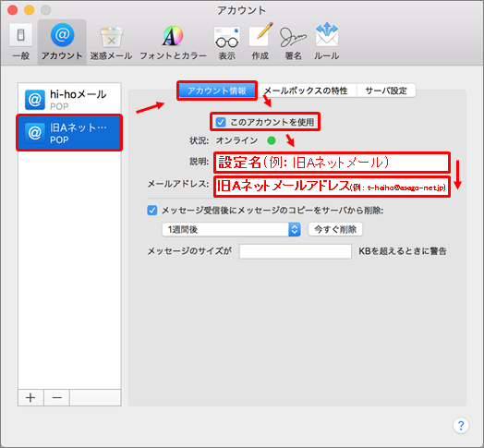484x448 pixels.
Task: Open the 一般 General preferences icon
Action: point(20,42)
